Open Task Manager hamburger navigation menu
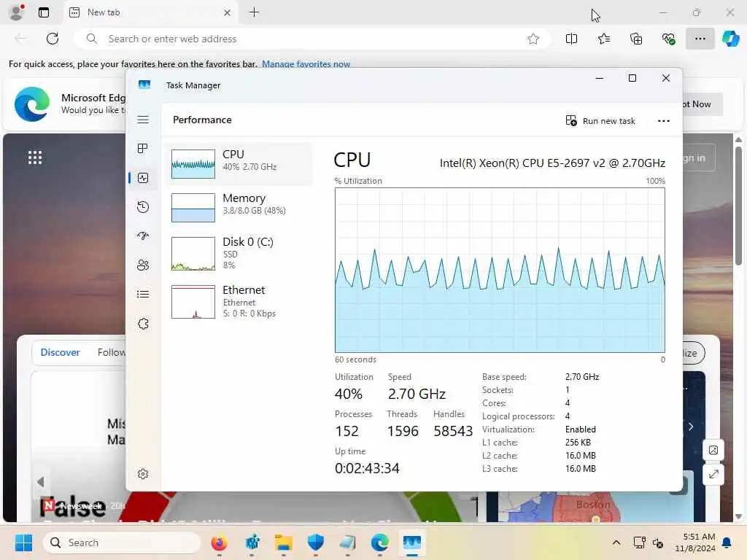The width and height of the screenshot is (747, 560). pos(143,120)
